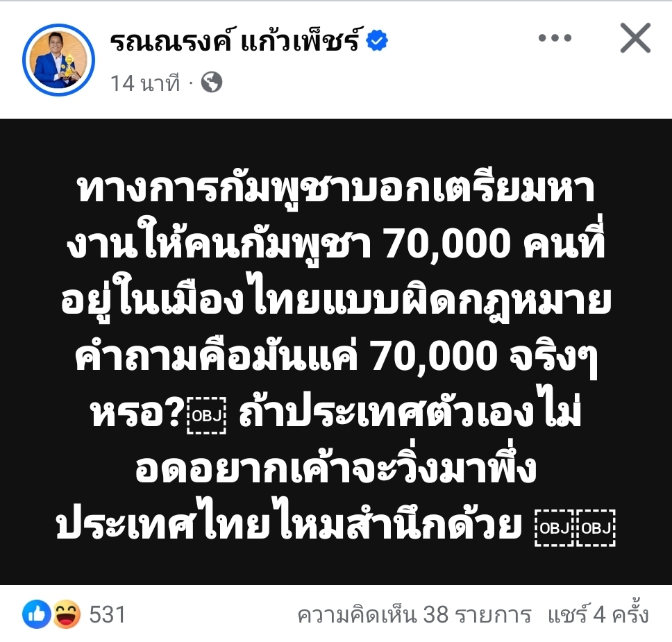The image size is (672, 642).
Task: Click the globe public privacy icon
Action: pos(212,83)
